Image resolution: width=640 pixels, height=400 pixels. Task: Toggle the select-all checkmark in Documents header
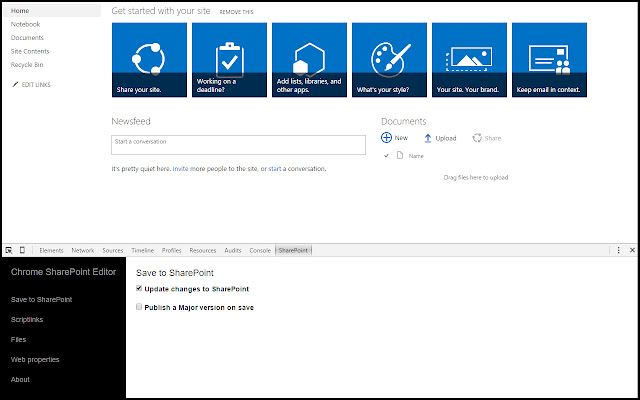pos(386,156)
